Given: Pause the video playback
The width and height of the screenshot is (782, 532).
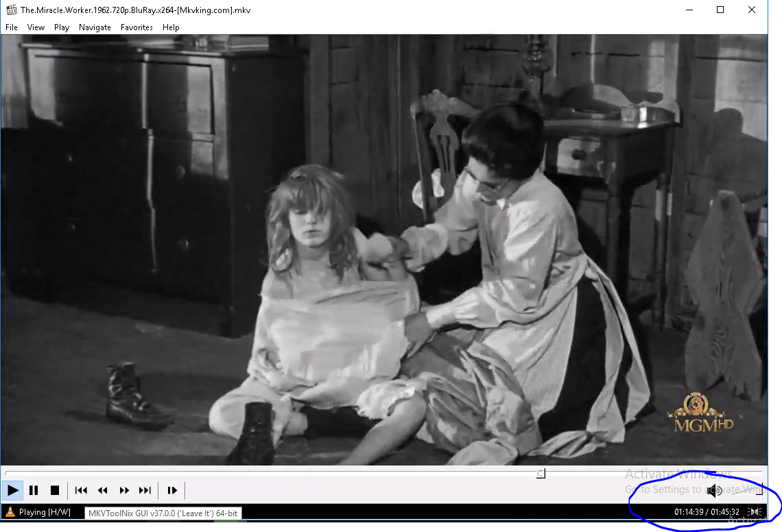Looking at the screenshot, I should pyautogui.click(x=34, y=491).
